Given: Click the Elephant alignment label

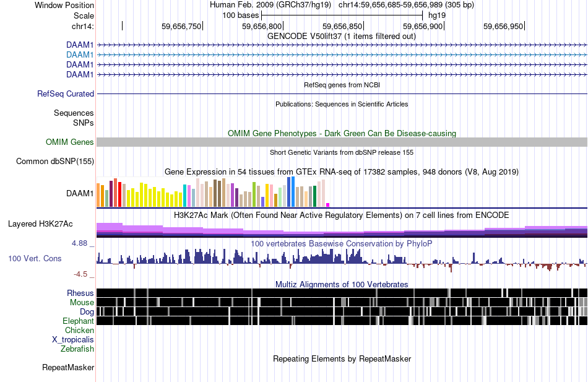Looking at the screenshot, I should point(78,321).
